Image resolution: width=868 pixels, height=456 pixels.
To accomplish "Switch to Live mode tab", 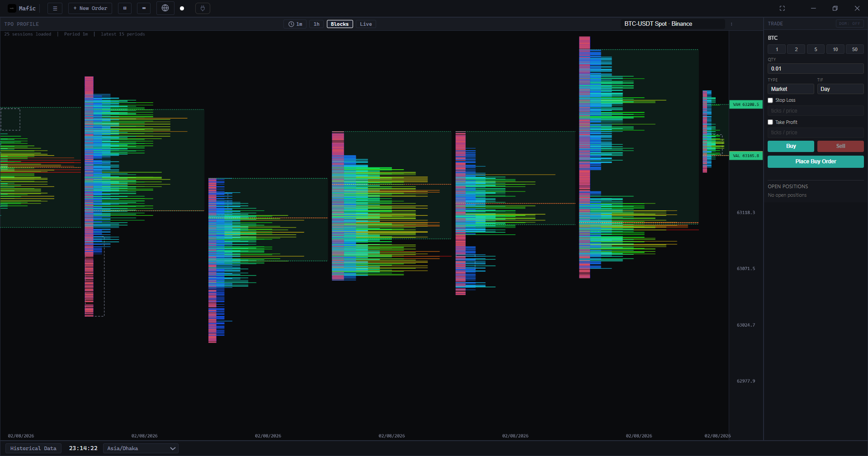I will 366,24.
